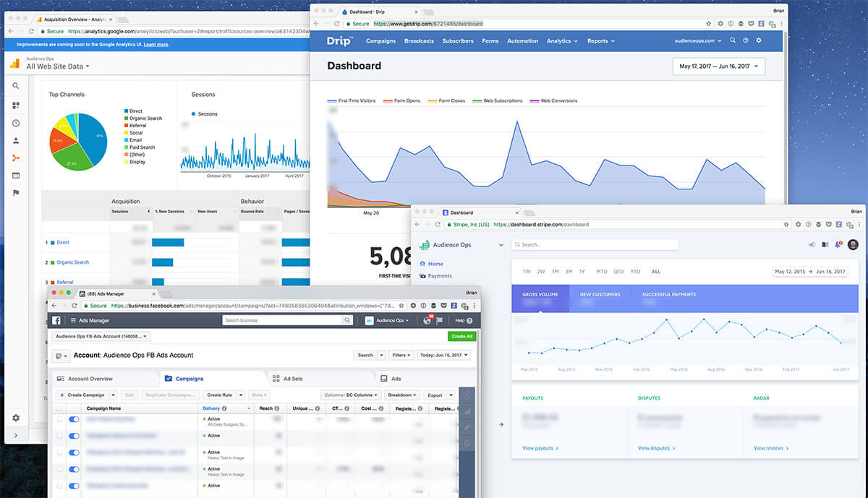The height and width of the screenshot is (498, 868).
Task: Open help question icon in Drip navbar
Action: click(x=746, y=40)
